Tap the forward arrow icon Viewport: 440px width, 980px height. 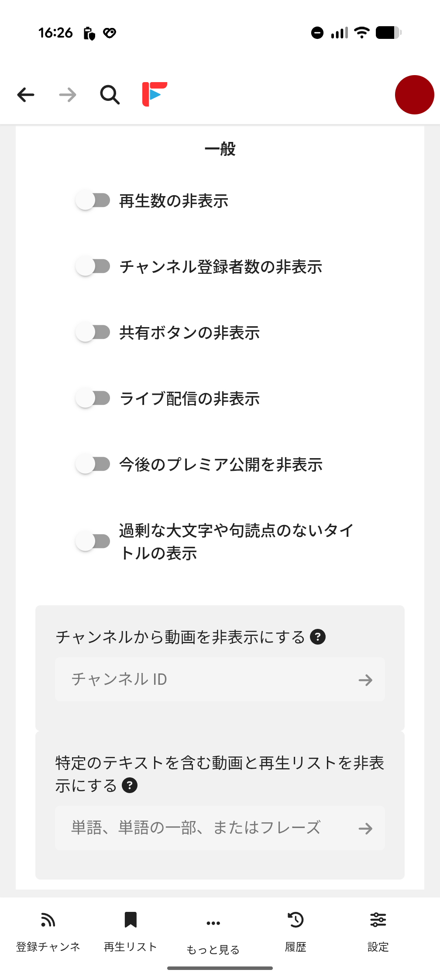point(68,95)
